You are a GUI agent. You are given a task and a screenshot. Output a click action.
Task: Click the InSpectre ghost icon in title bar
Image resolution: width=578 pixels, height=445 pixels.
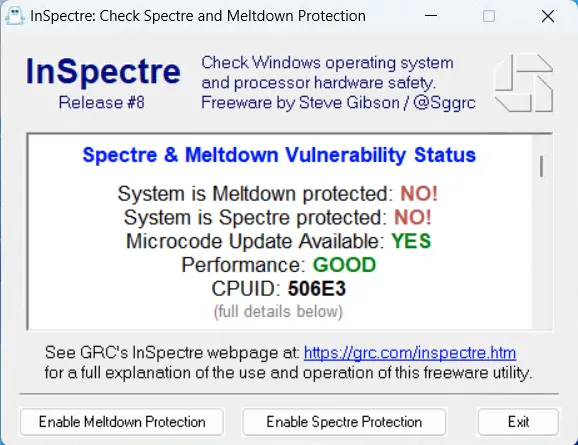pos(15,16)
